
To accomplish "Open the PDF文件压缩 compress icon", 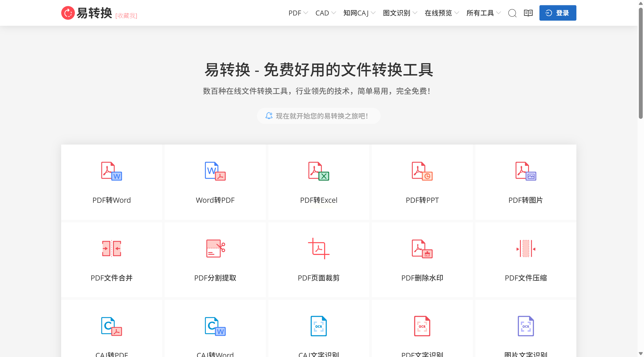I will (x=526, y=249).
